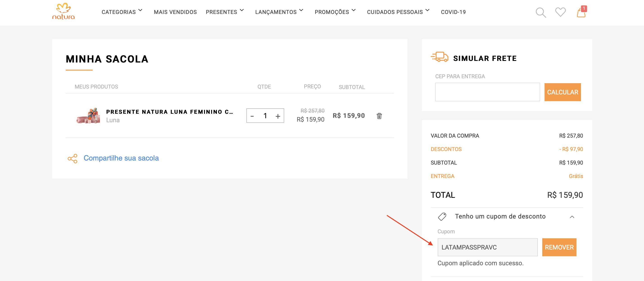
Task: Click the Minha Sacola heading
Action: pyautogui.click(x=107, y=59)
